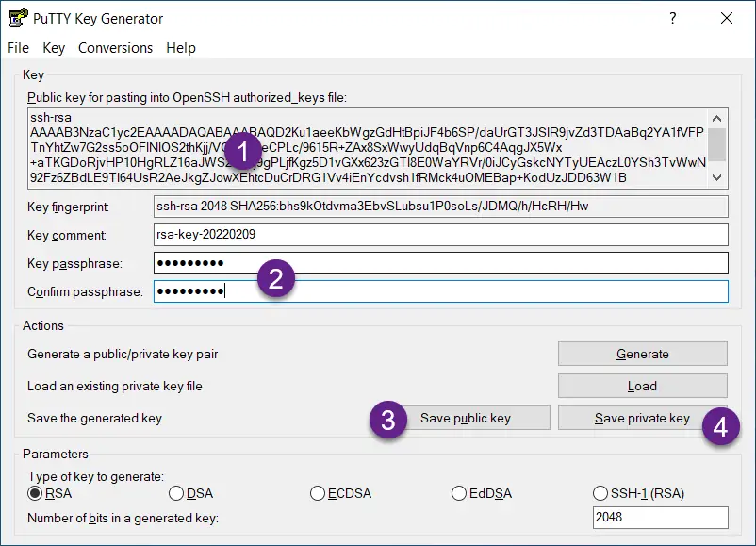The height and width of the screenshot is (546, 756).
Task: Select the RSA key type
Action: point(35,493)
